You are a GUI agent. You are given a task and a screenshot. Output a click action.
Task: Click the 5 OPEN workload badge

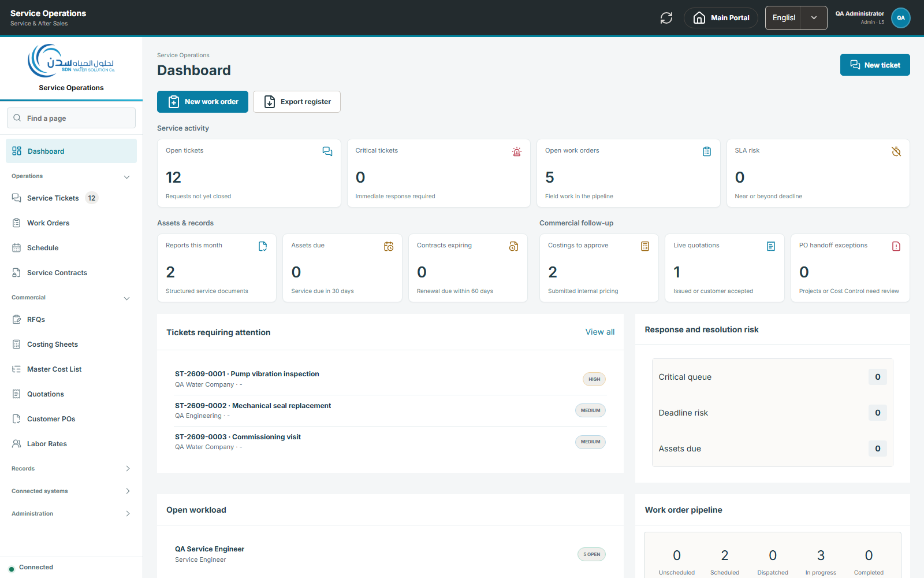591,554
